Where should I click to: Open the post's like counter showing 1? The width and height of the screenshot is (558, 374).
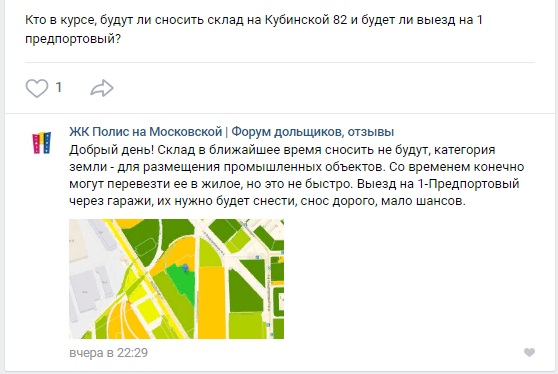59,87
